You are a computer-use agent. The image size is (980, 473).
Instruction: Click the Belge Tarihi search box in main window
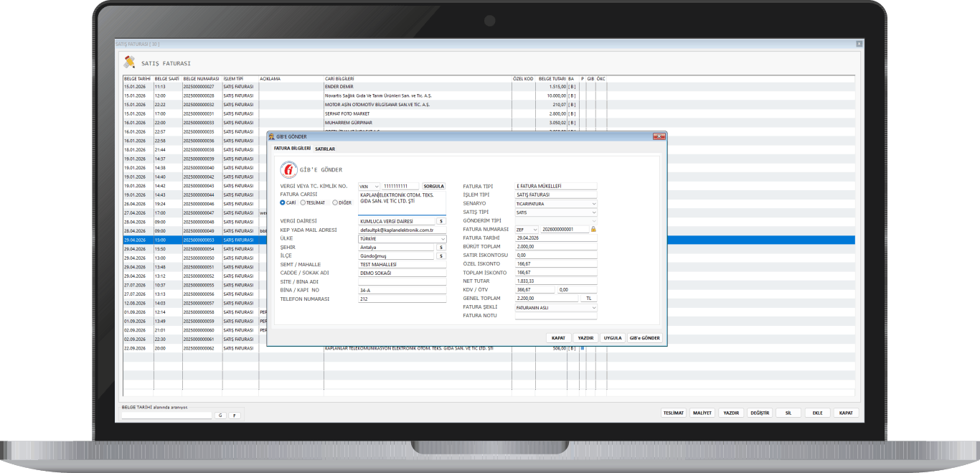coord(167,415)
